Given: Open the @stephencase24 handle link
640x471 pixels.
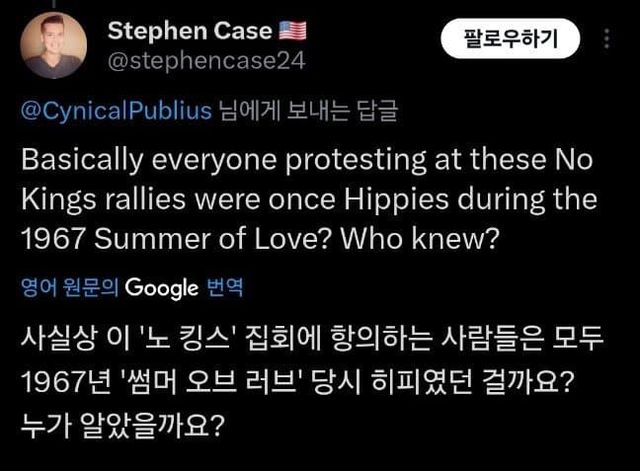Looking at the screenshot, I should [x=206, y=61].
